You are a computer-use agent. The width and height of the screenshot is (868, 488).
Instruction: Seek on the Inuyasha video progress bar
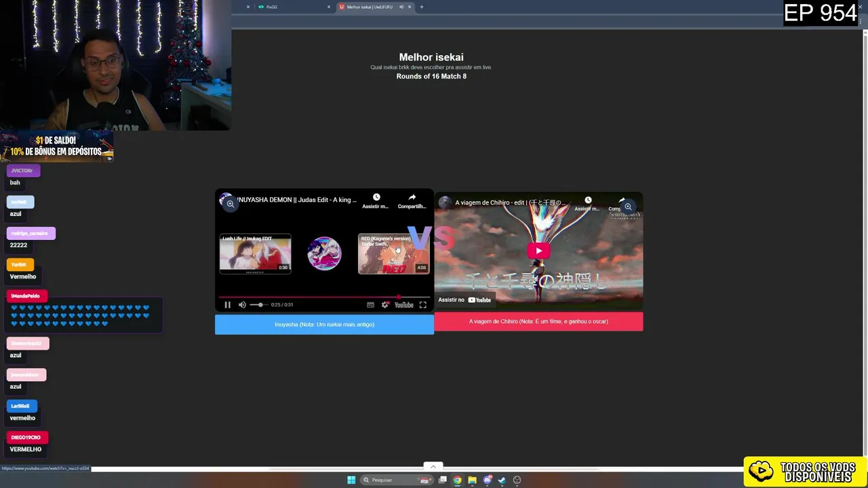tap(324, 297)
